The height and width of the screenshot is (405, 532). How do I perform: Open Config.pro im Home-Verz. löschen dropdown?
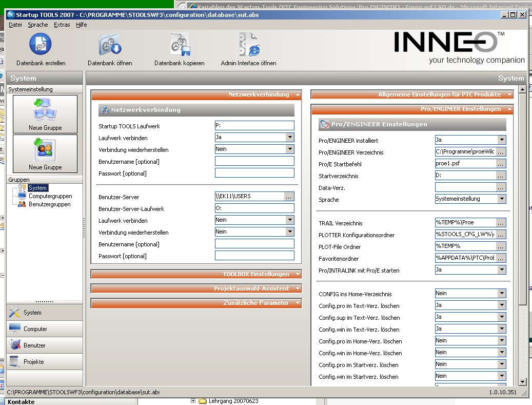click(501, 340)
